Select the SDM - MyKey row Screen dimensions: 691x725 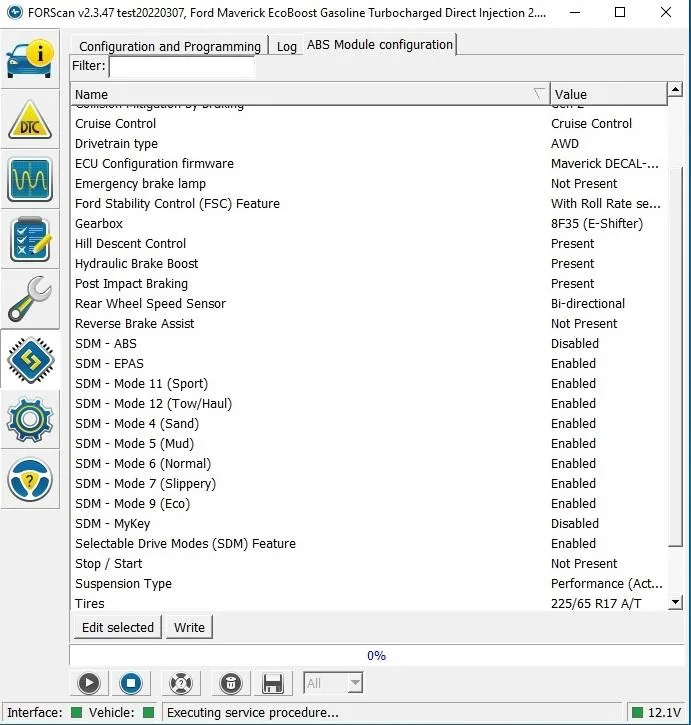369,523
